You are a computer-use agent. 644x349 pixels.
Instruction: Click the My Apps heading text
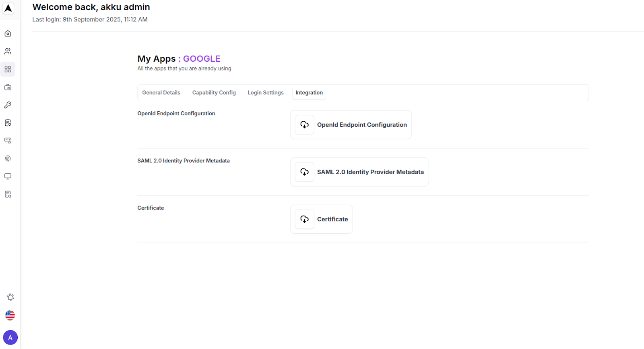(x=157, y=59)
